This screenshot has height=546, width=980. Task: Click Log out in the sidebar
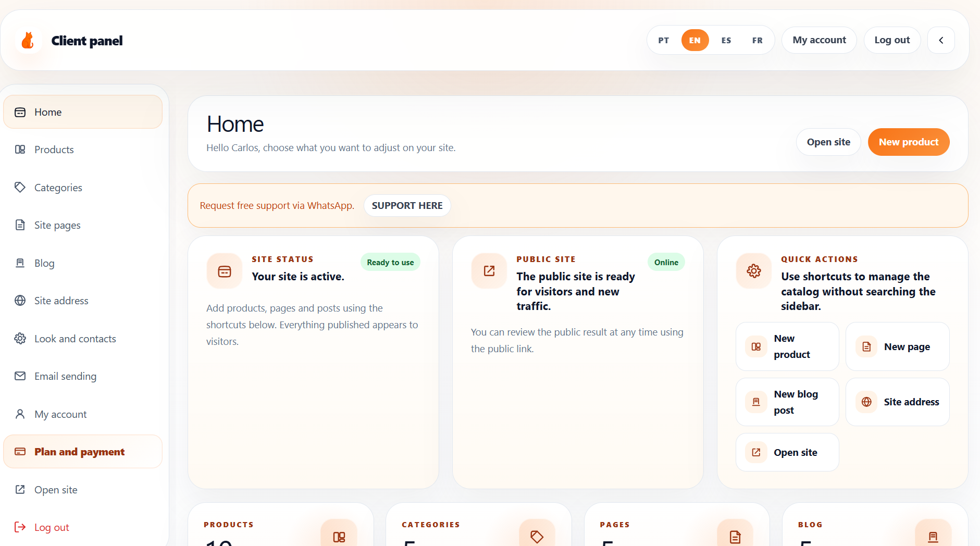(x=83, y=527)
